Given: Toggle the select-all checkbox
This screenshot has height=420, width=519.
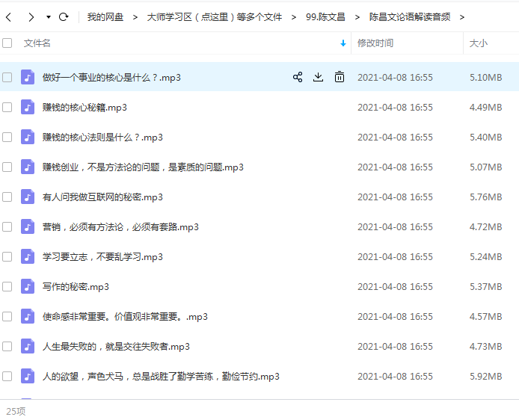Looking at the screenshot, I should point(7,43).
